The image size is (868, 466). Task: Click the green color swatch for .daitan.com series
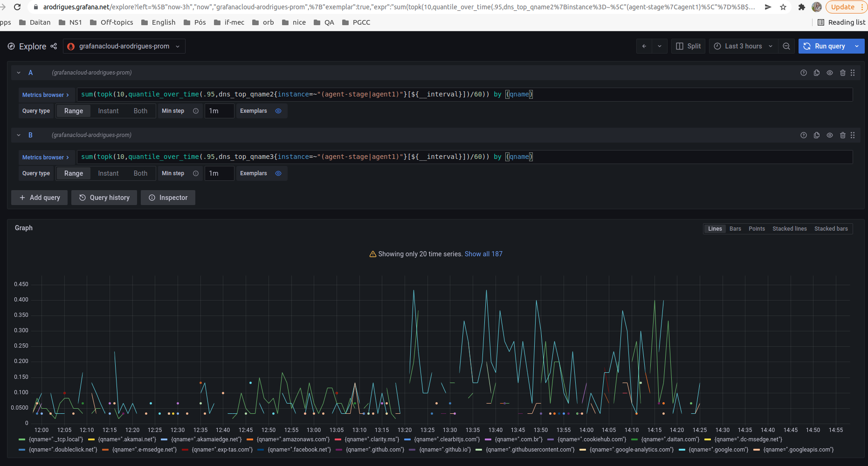(634, 439)
